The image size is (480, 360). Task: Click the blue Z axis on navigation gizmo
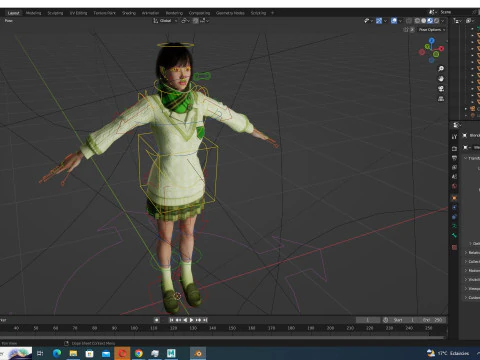(432, 40)
